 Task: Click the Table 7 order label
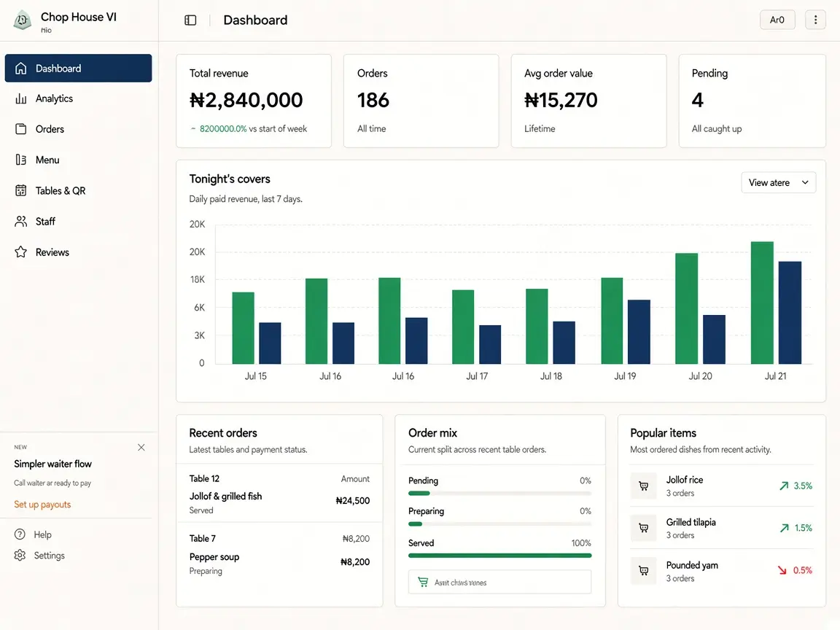pyautogui.click(x=203, y=538)
